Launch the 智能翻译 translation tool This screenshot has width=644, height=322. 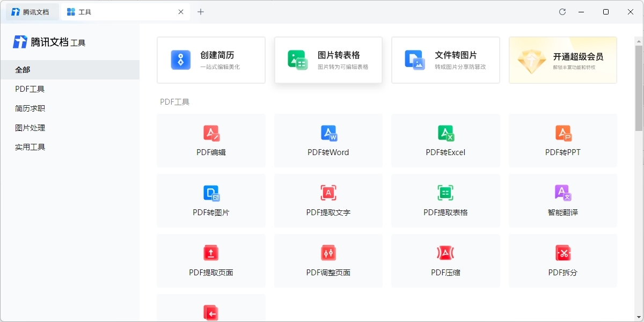coord(562,201)
